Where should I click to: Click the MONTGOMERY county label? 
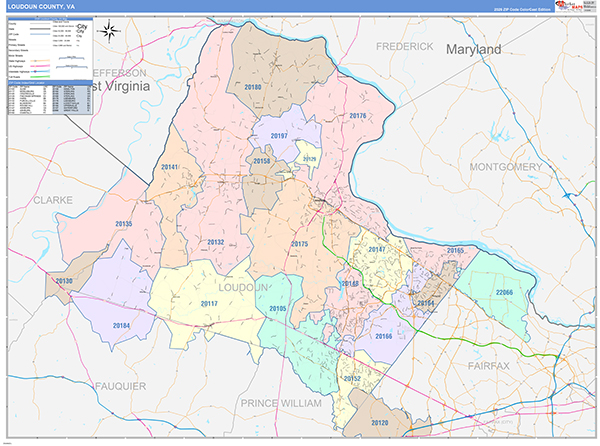506,167
